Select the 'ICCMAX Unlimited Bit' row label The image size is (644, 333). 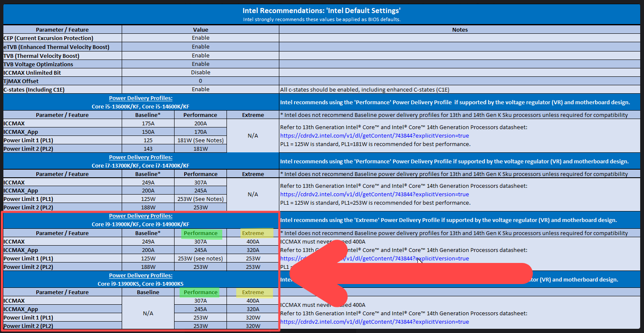32,73
